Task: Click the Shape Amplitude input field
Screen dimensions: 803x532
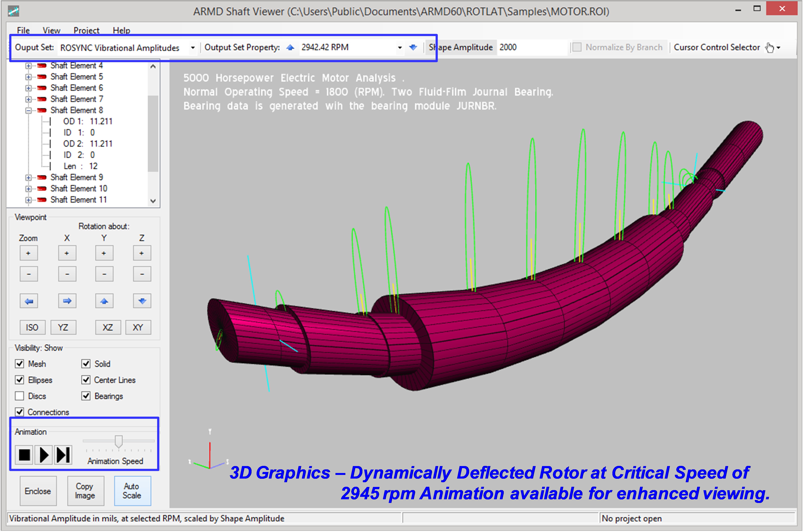Action: point(532,47)
